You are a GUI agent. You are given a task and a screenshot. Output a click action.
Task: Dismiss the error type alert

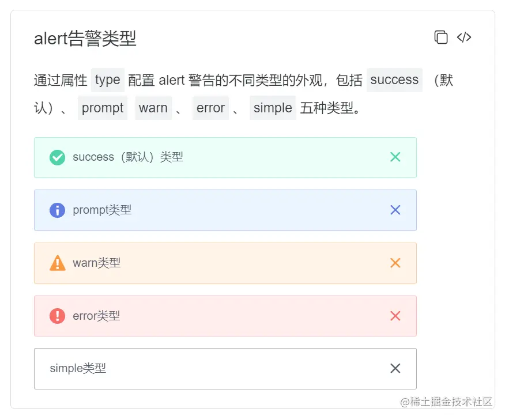point(395,316)
